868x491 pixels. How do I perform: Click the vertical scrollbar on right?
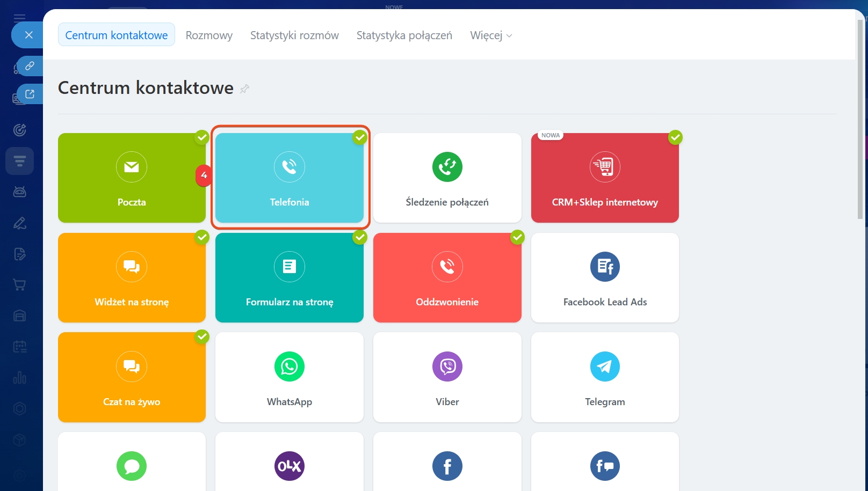(860, 118)
